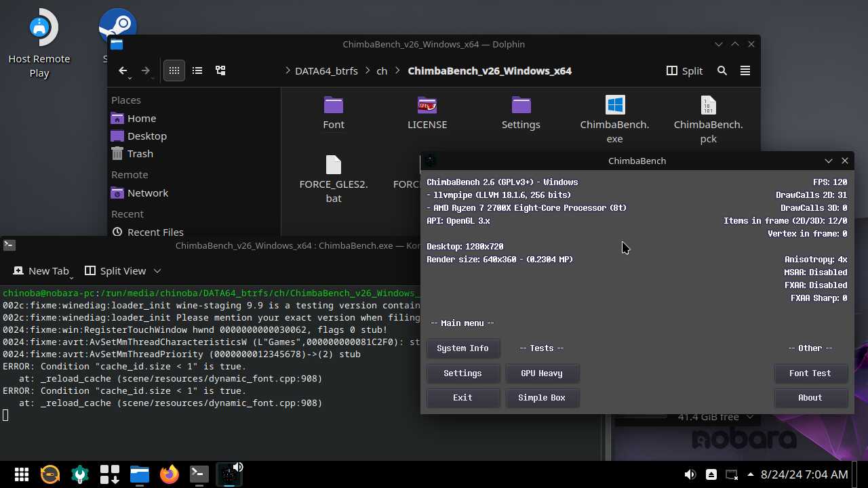Screen dimensions: 868x488
Task: Open the clock showing 8/24/24 7:04 AM
Action: click(x=805, y=474)
